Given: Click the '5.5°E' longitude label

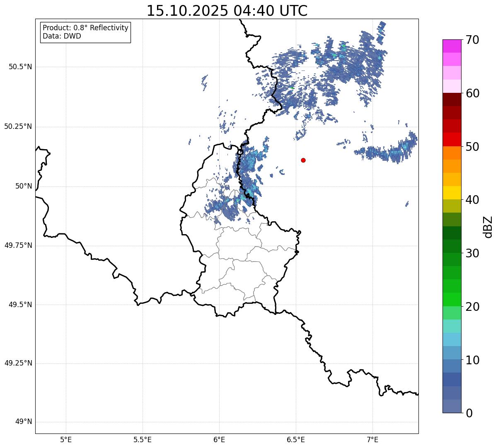Looking at the screenshot, I should [x=143, y=439].
